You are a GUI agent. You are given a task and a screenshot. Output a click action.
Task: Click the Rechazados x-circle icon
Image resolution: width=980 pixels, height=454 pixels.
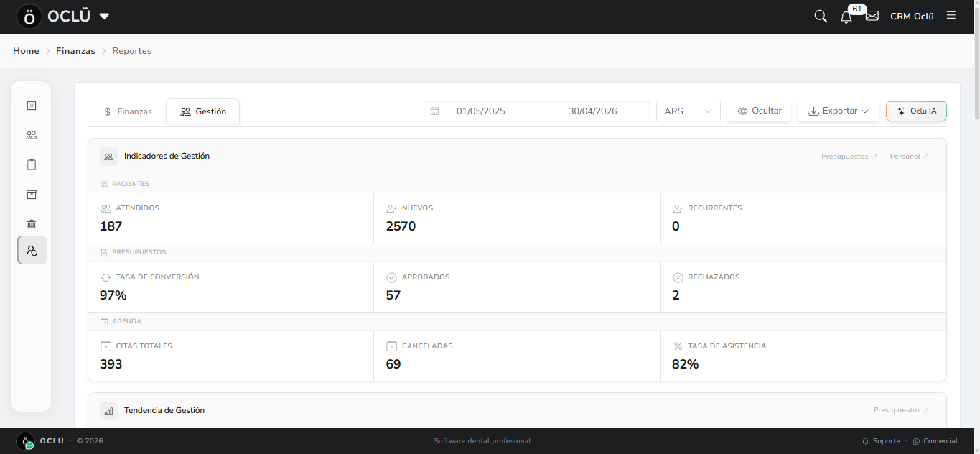[678, 277]
